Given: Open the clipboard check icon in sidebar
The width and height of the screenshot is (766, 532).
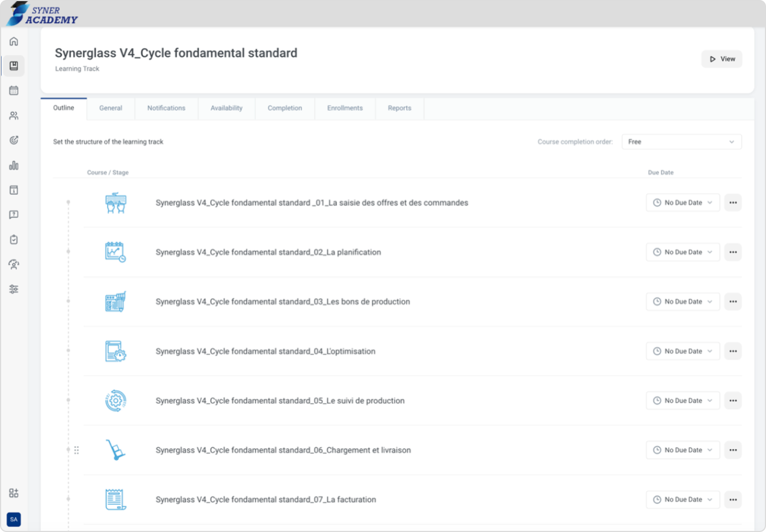Looking at the screenshot, I should click(14, 240).
